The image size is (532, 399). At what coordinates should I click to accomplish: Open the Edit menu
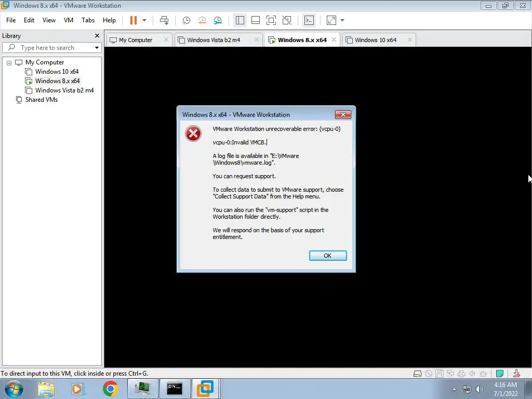point(29,20)
